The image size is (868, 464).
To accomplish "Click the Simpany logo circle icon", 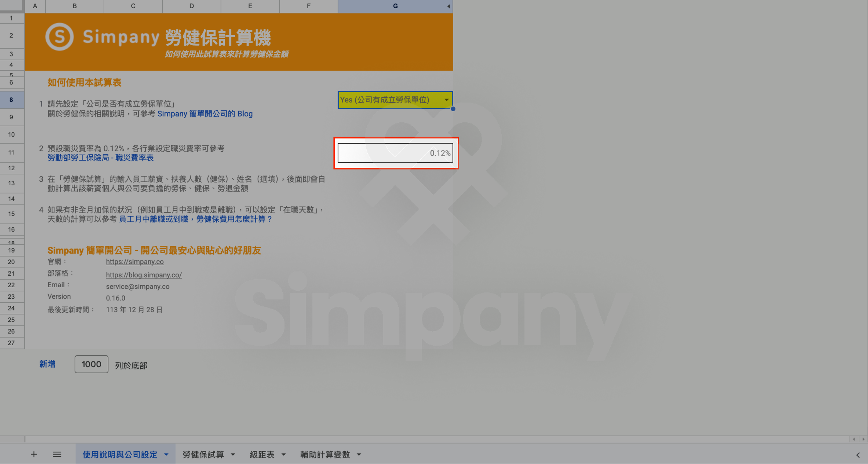I will (59, 37).
